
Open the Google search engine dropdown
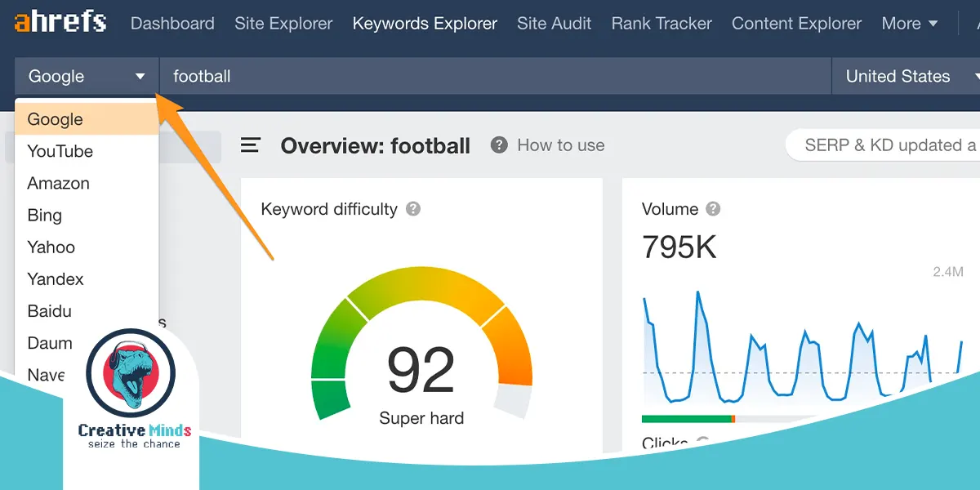pos(87,77)
